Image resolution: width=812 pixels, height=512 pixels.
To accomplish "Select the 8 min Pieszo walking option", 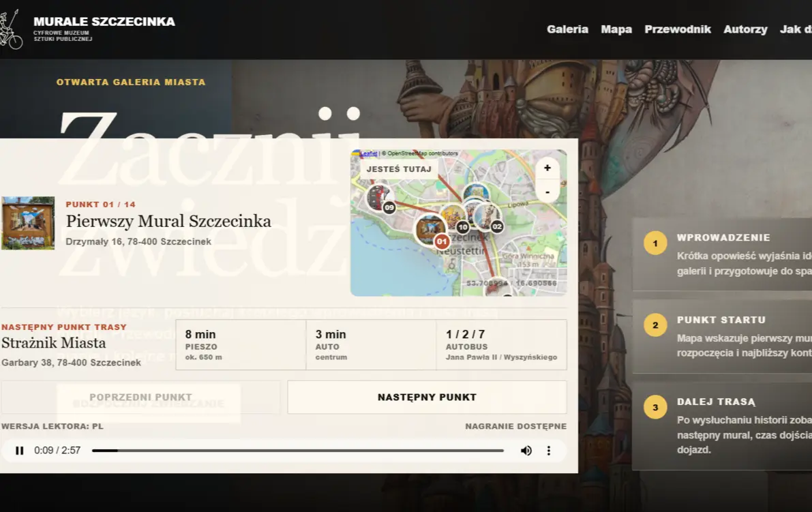I will coord(241,345).
